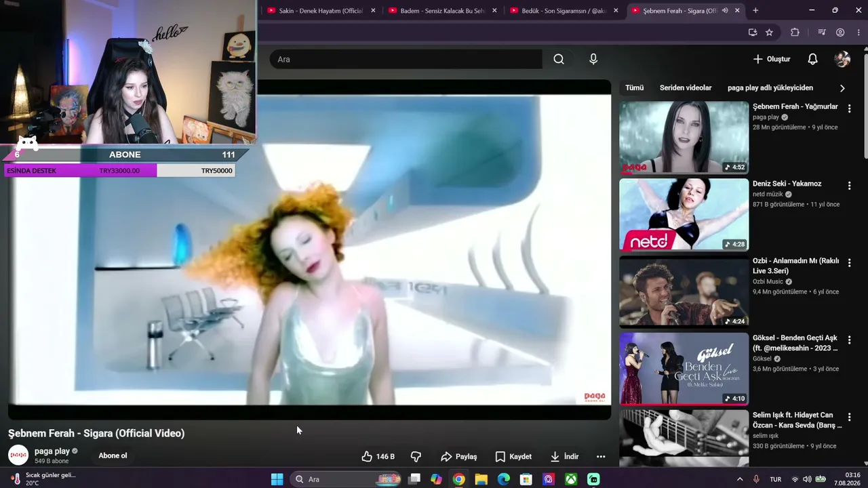The height and width of the screenshot is (488, 868).
Task: Open Task View on the taskbar
Action: tap(415, 479)
